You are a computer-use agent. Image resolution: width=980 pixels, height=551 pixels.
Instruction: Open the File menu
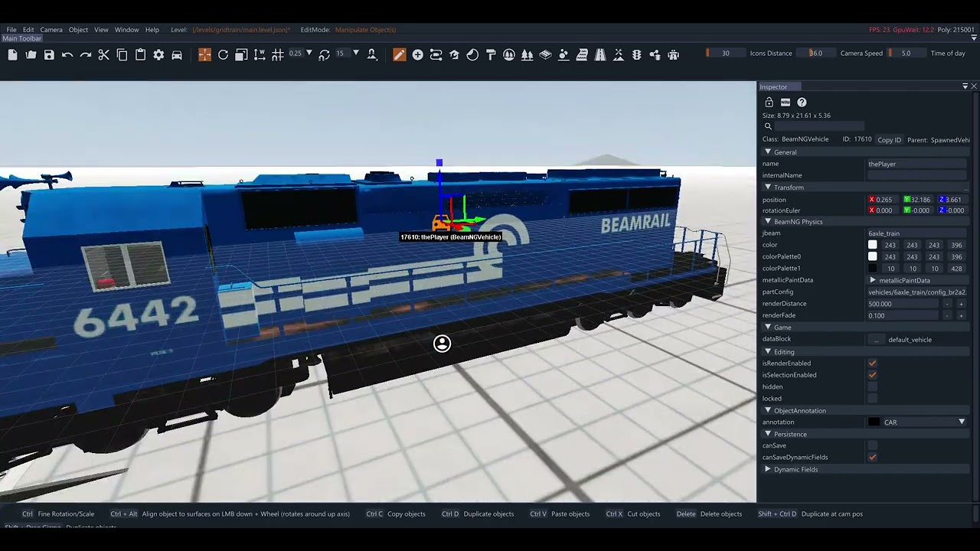[x=11, y=30]
